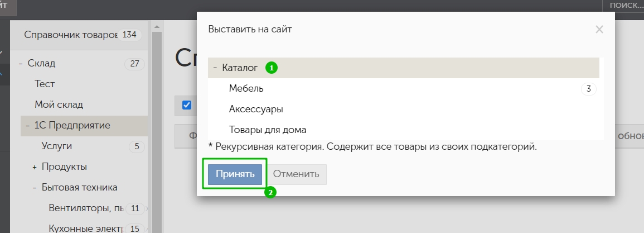Collapse the Бытовая техника node

click(x=35, y=188)
